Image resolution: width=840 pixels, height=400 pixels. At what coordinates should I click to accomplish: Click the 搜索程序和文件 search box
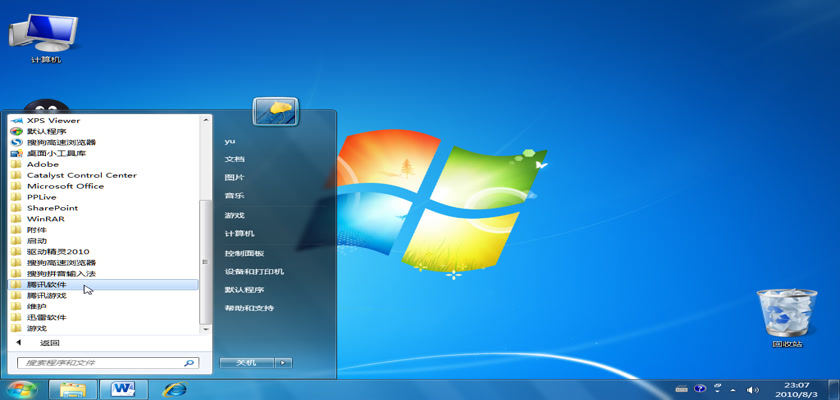100,363
